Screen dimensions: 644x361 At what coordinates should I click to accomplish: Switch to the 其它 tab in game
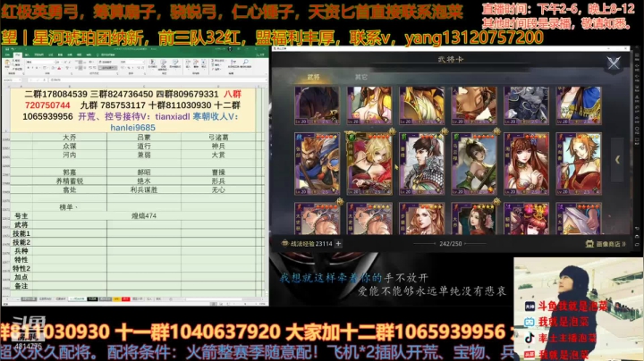point(361,77)
